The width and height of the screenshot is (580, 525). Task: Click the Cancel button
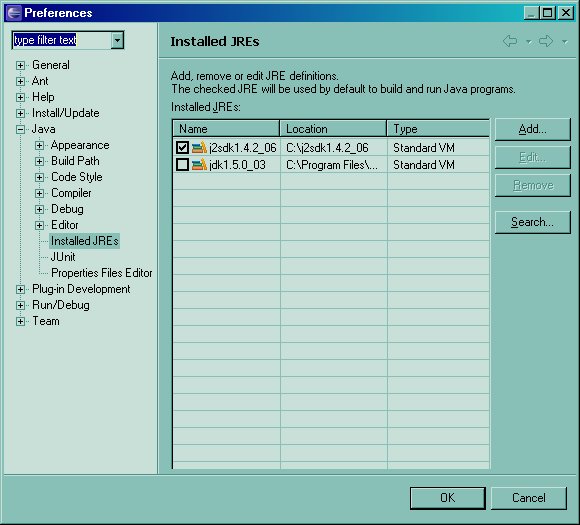[529, 498]
